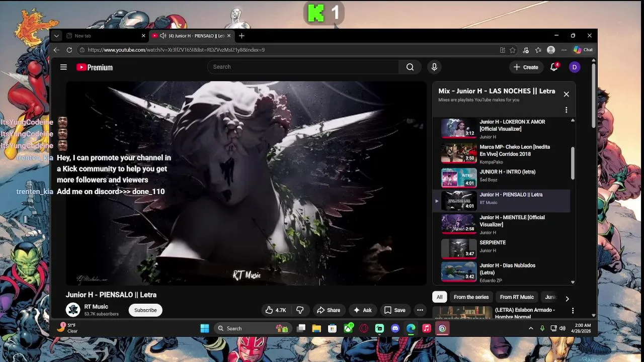Open the RT Music channel avatar

pos(73,310)
